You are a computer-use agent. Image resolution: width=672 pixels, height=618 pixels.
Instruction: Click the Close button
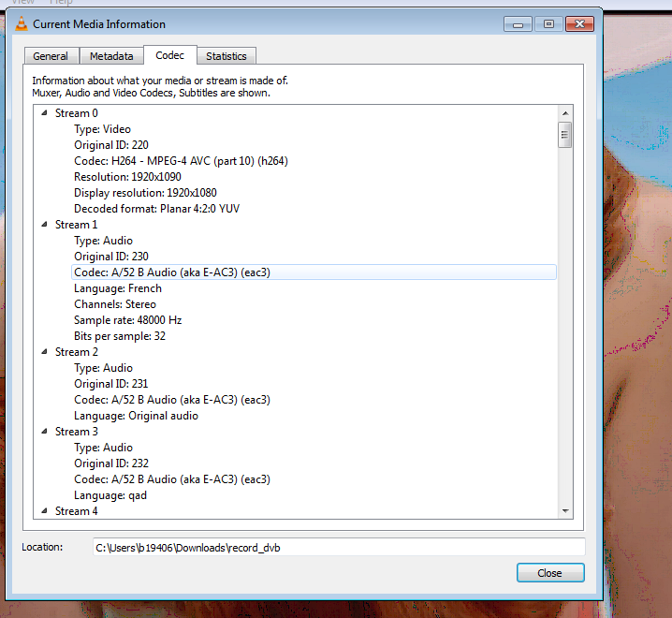tap(550, 573)
